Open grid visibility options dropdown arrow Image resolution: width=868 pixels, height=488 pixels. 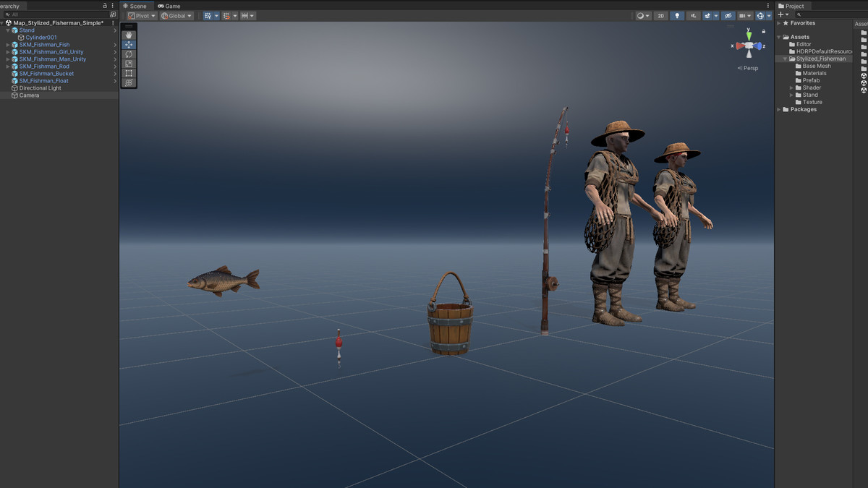coord(216,15)
